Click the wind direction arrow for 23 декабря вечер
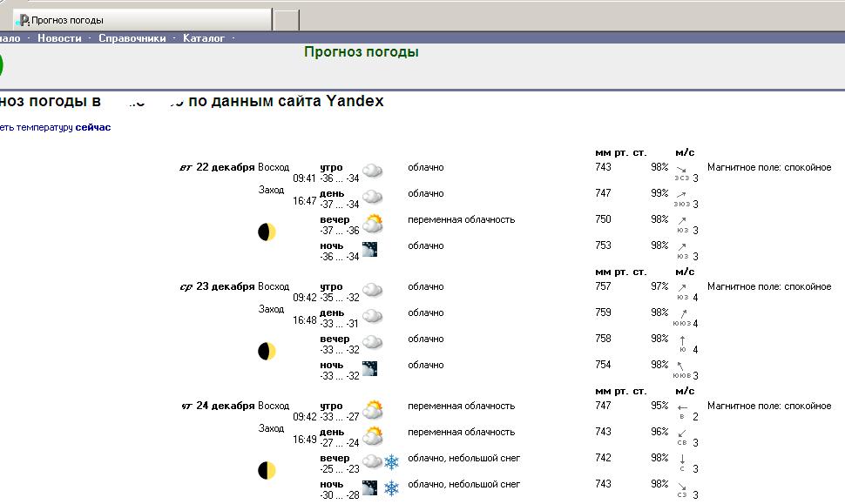Viewport: 845px width, 504px height. tap(683, 340)
